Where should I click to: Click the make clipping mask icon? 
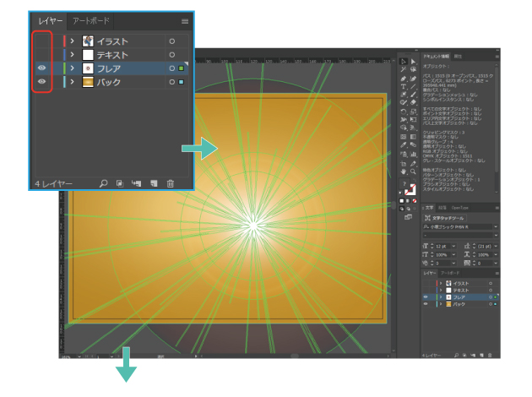[120, 183]
